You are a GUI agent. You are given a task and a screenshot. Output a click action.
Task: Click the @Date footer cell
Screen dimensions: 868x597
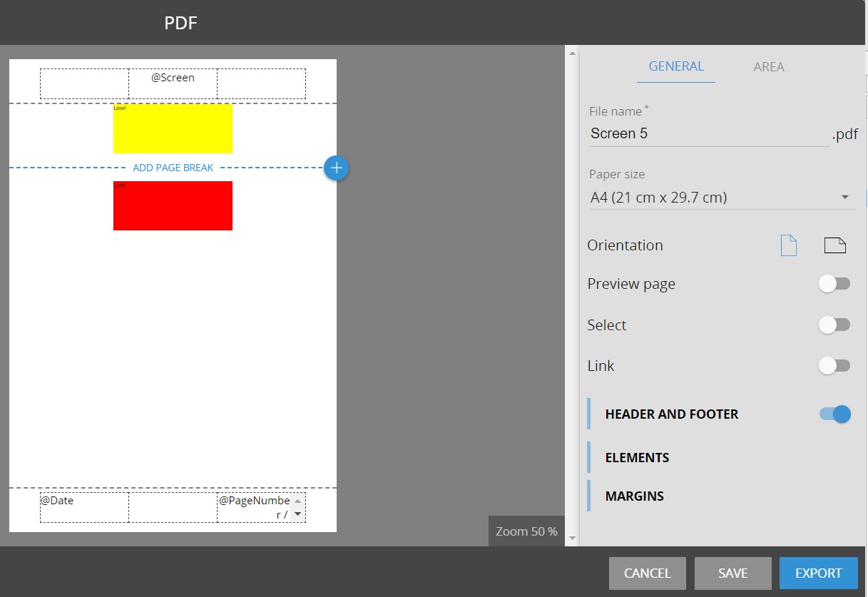tap(84, 507)
